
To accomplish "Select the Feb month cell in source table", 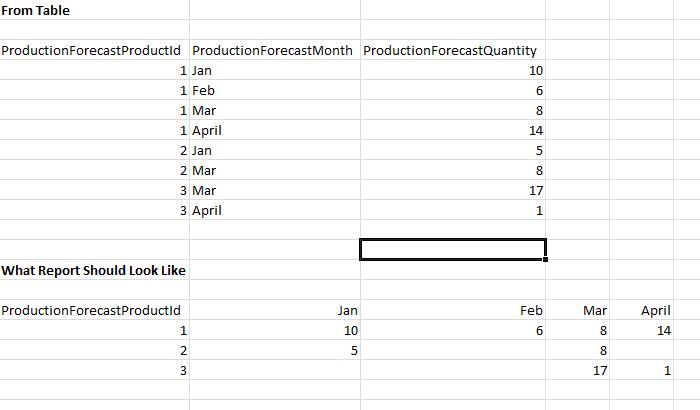I will pos(203,91).
